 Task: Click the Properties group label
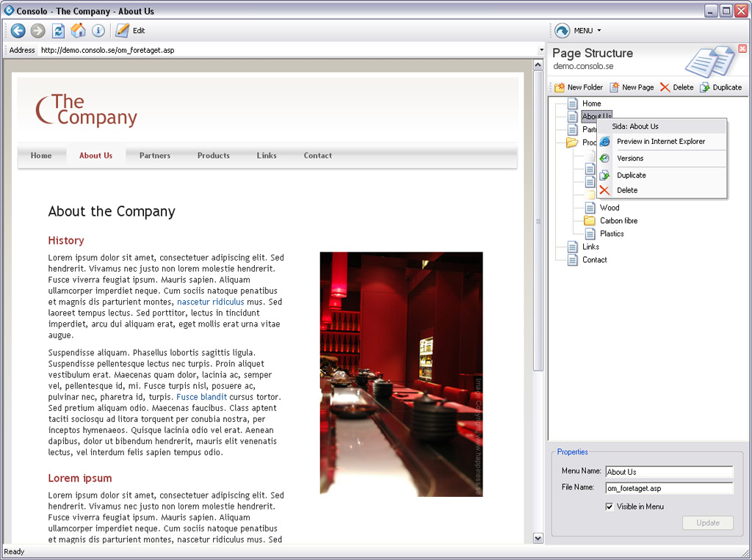point(572,451)
